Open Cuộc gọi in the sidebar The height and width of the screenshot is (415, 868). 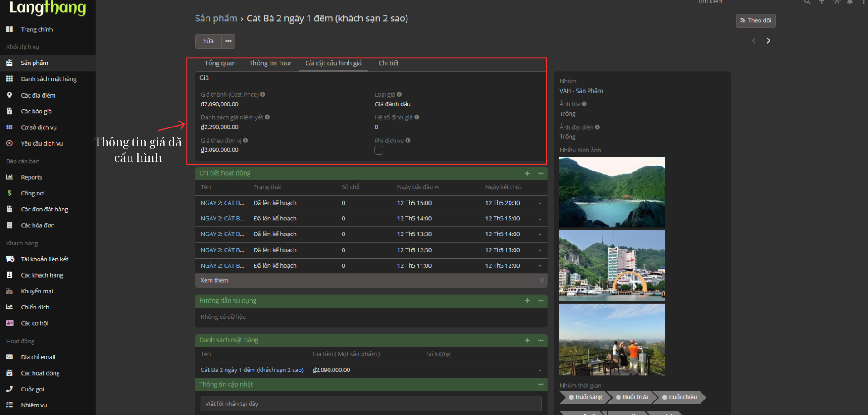32,389
